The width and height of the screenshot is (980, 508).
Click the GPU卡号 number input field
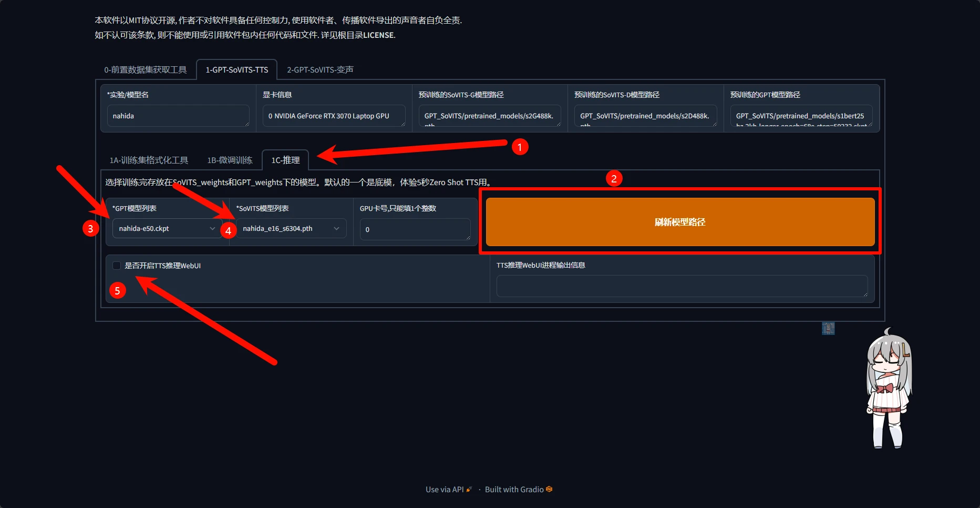tap(415, 230)
